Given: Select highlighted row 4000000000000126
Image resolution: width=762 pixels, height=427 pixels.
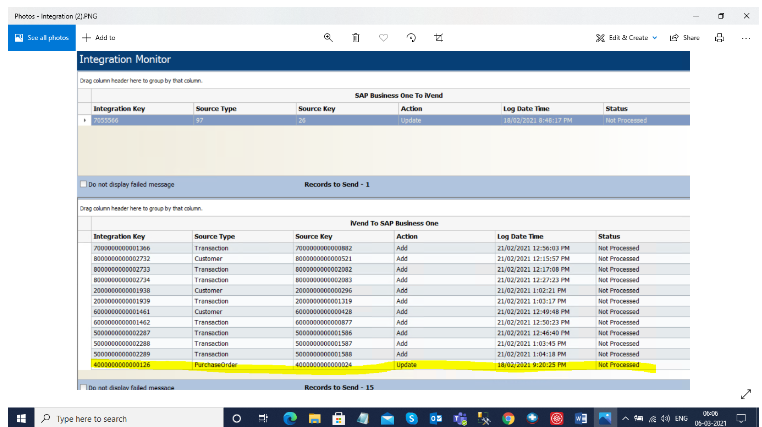Looking at the screenshot, I should [x=391, y=365].
